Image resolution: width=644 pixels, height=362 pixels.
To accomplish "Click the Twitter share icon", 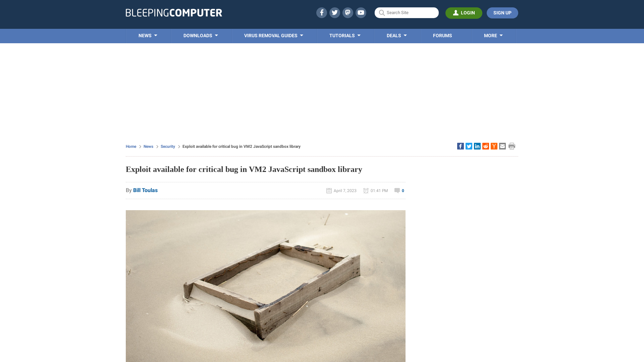I will (x=469, y=146).
